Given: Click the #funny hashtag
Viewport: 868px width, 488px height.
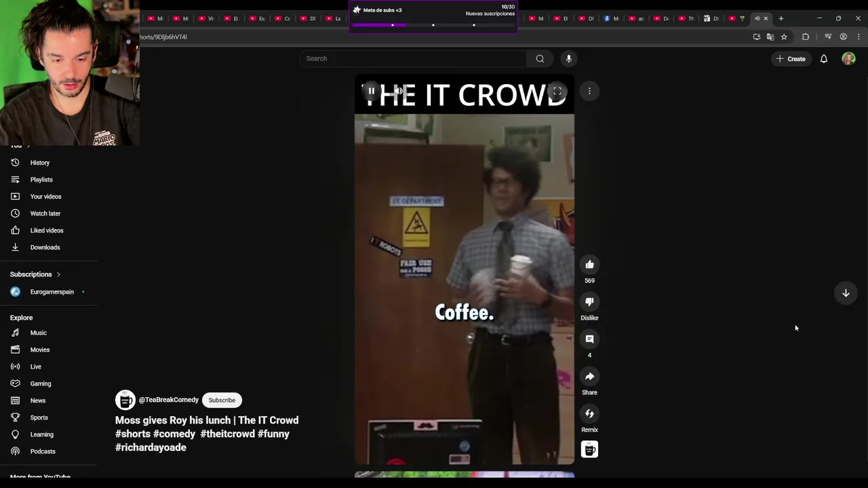Looking at the screenshot, I should pyautogui.click(x=273, y=434).
